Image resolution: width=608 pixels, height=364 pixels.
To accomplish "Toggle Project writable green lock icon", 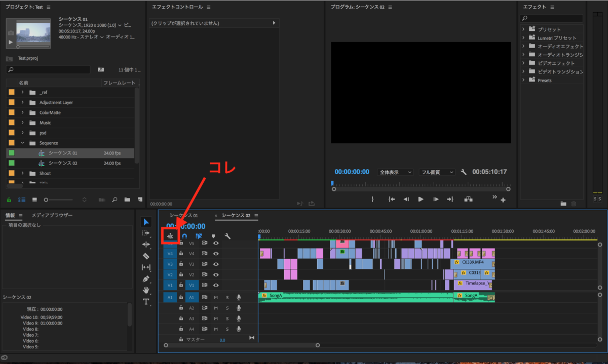I will pos(9,199).
